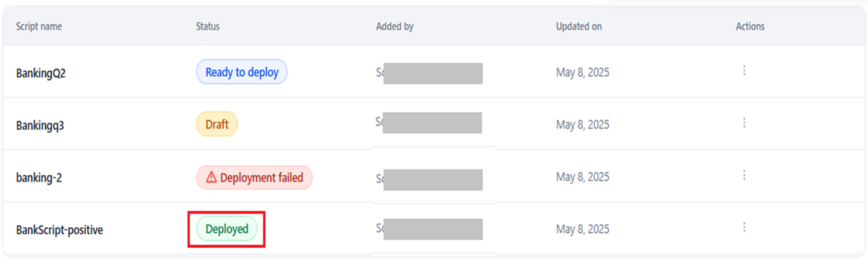The image size is (868, 269).
Task: Sort by Status column header
Action: (x=207, y=27)
